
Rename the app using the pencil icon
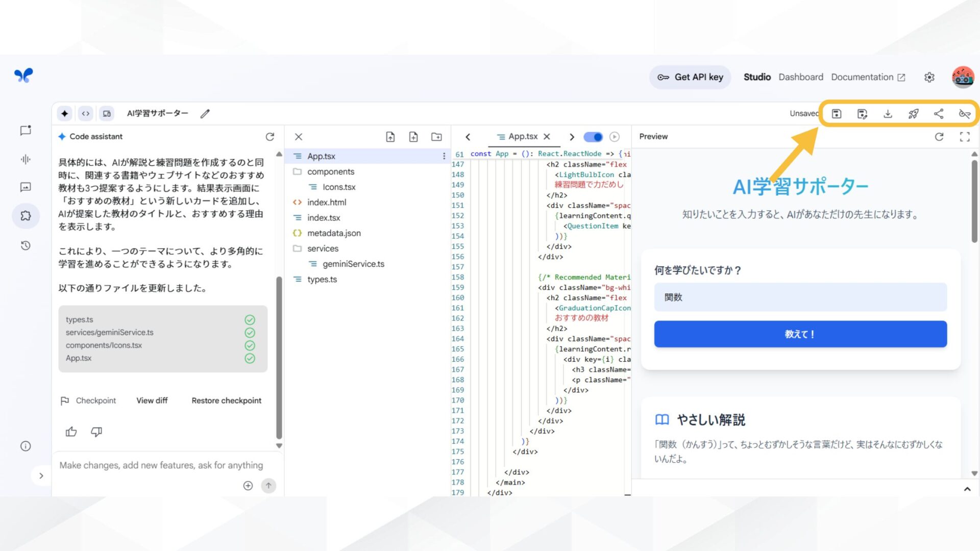[205, 113]
